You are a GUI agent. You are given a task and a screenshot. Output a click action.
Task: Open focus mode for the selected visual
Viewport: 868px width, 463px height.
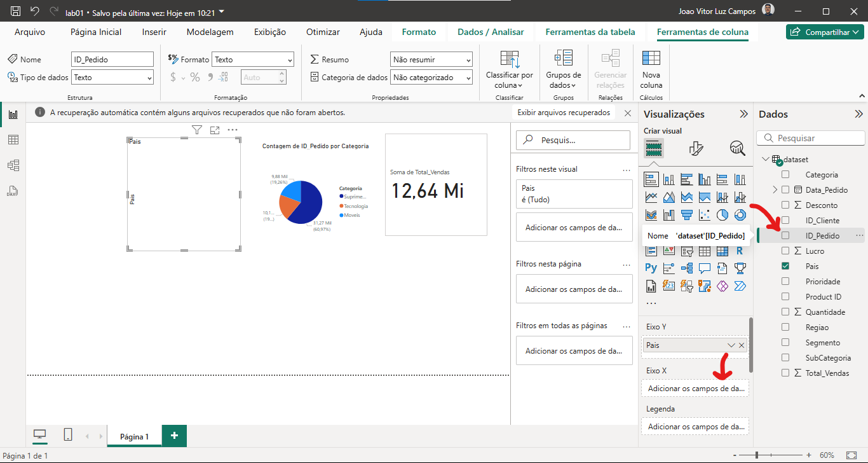point(215,130)
